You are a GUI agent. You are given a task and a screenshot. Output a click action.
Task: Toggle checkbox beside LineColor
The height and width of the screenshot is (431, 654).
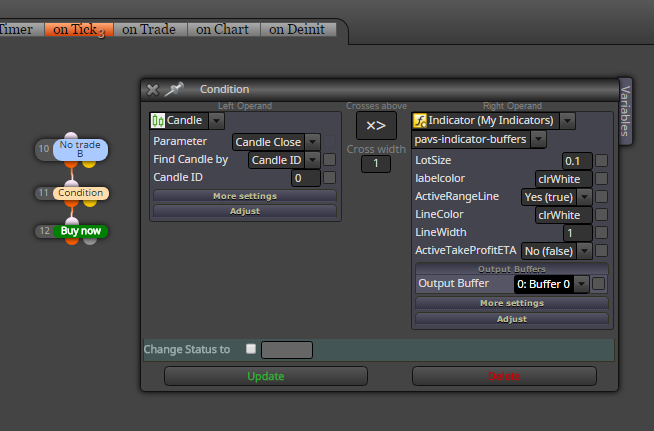[x=601, y=214]
